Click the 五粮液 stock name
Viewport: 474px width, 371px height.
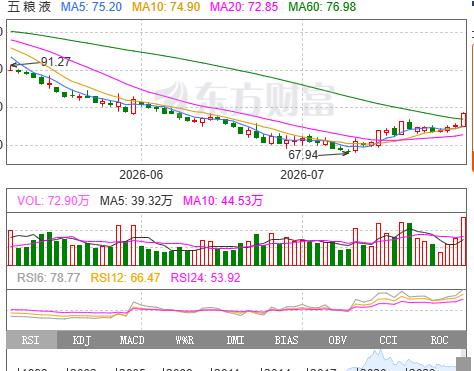pos(29,7)
